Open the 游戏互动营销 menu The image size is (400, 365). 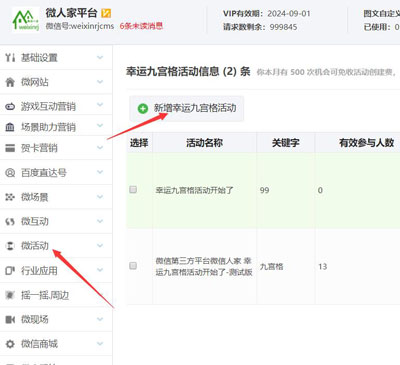point(56,105)
